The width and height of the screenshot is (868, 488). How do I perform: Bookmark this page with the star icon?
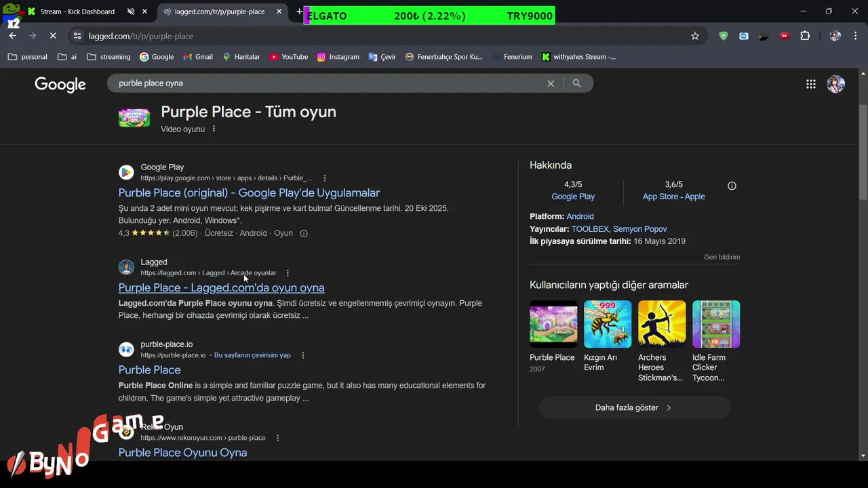tap(695, 36)
